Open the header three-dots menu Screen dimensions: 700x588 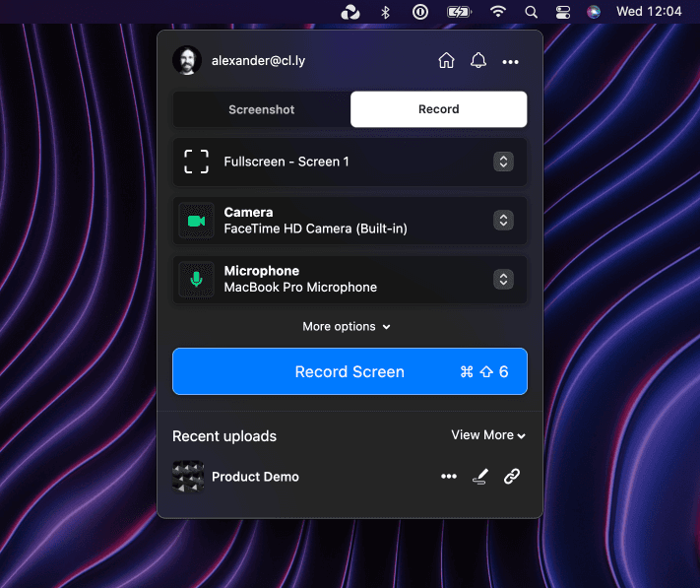(x=510, y=62)
